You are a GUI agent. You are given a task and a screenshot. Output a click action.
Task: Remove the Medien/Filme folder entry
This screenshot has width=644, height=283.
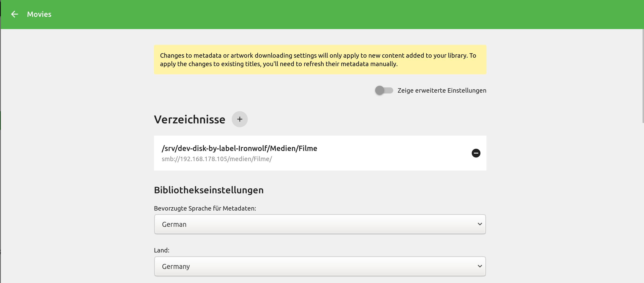coord(476,153)
